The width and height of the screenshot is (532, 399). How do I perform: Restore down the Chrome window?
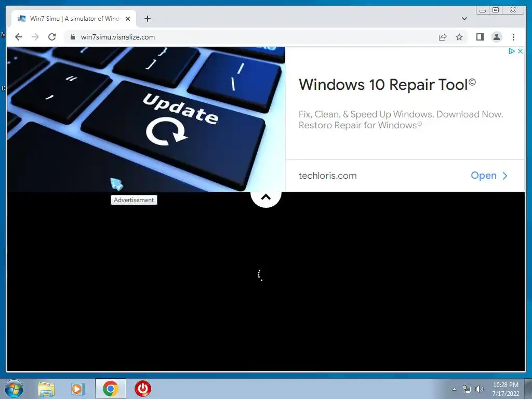click(496, 10)
